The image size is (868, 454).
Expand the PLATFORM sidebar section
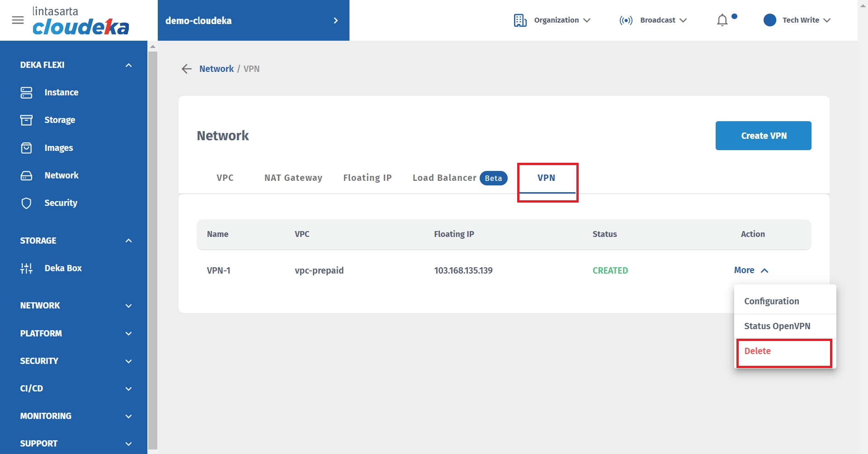click(128, 334)
